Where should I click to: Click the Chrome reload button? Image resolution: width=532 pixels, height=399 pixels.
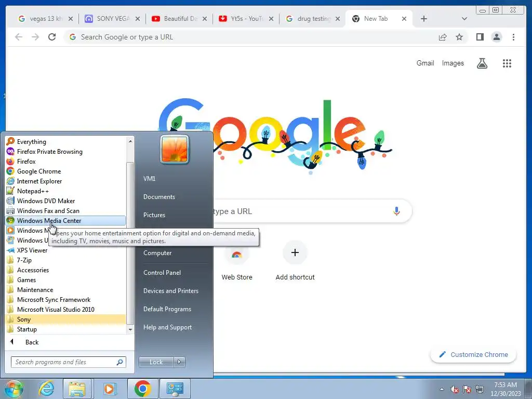(x=52, y=37)
